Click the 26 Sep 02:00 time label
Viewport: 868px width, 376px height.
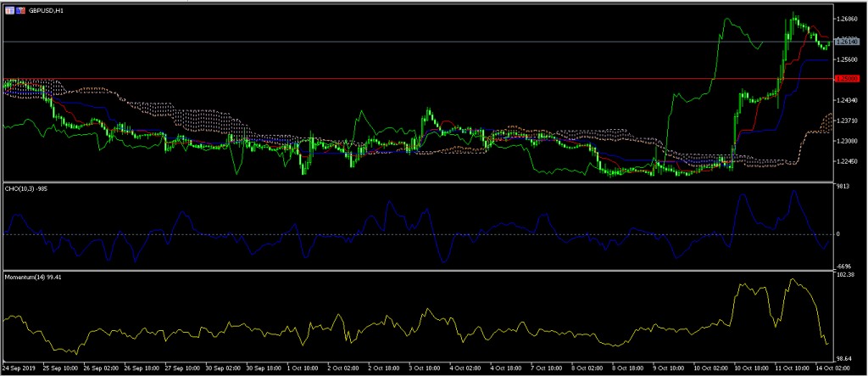tap(100, 368)
